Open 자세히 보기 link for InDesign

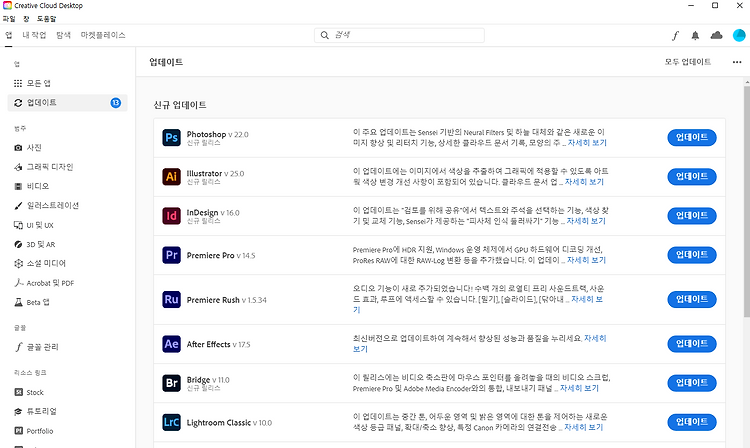pyautogui.click(x=586, y=221)
